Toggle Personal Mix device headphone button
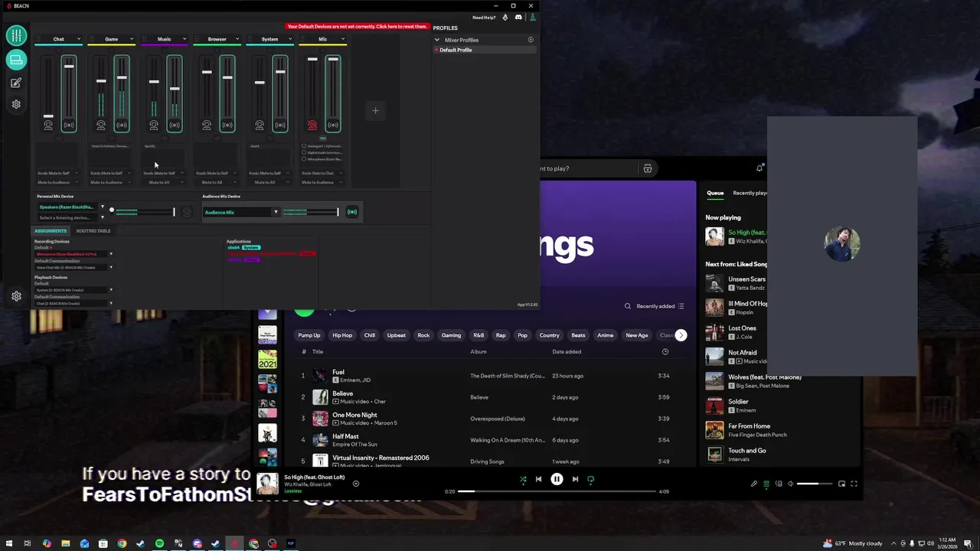 187,212
